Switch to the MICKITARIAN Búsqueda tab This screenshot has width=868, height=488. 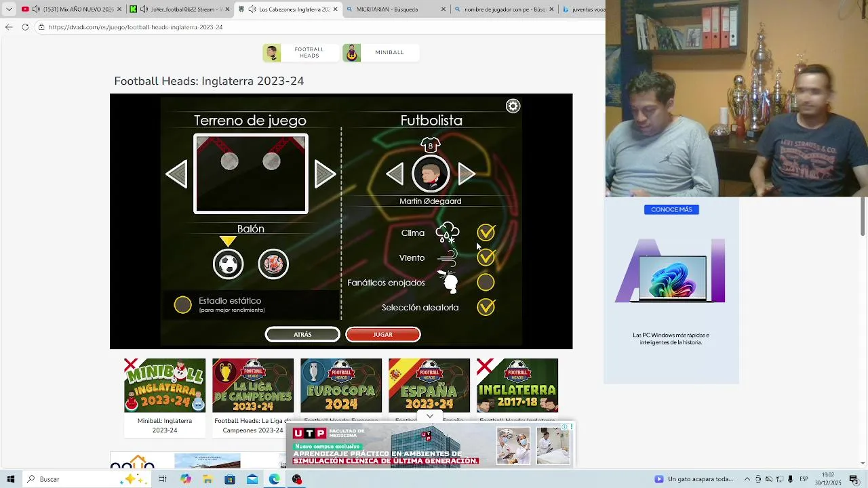pos(397,9)
